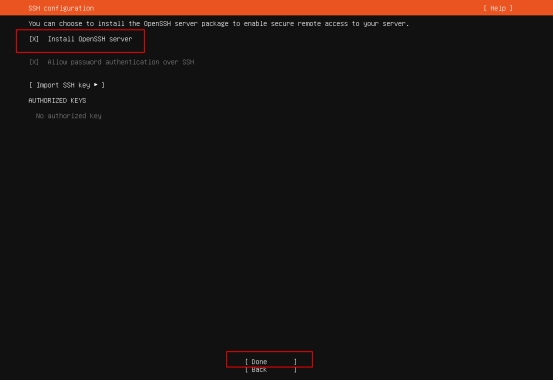Click the closing bracket of Back button
The image size is (553, 381).
(x=295, y=370)
